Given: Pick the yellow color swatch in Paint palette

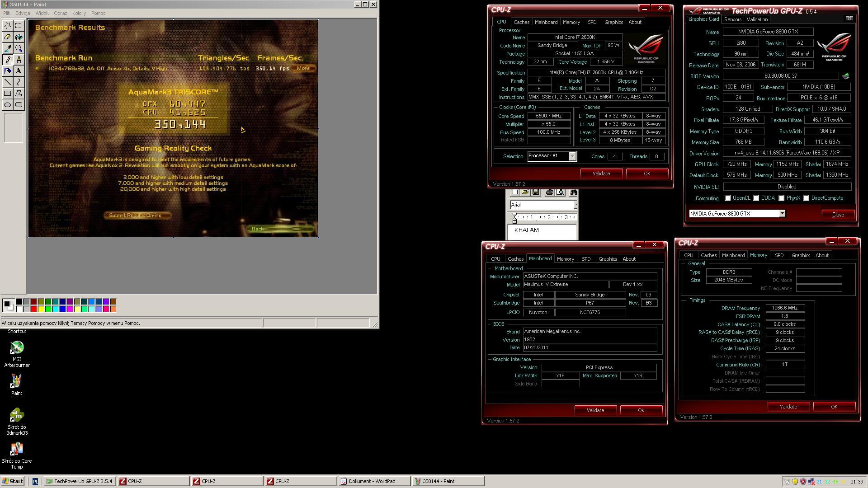Looking at the screenshot, I should [41, 309].
